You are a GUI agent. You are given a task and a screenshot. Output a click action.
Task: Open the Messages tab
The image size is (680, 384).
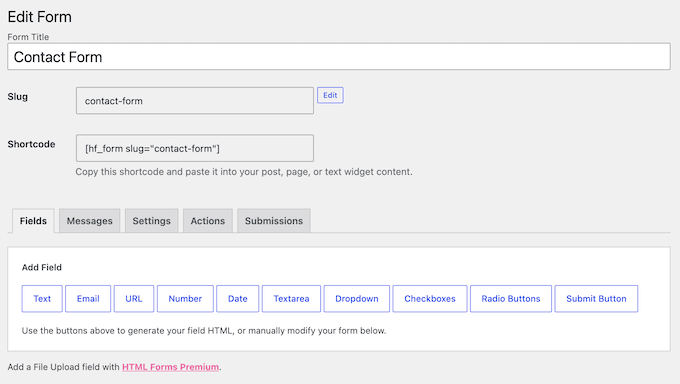(x=89, y=221)
